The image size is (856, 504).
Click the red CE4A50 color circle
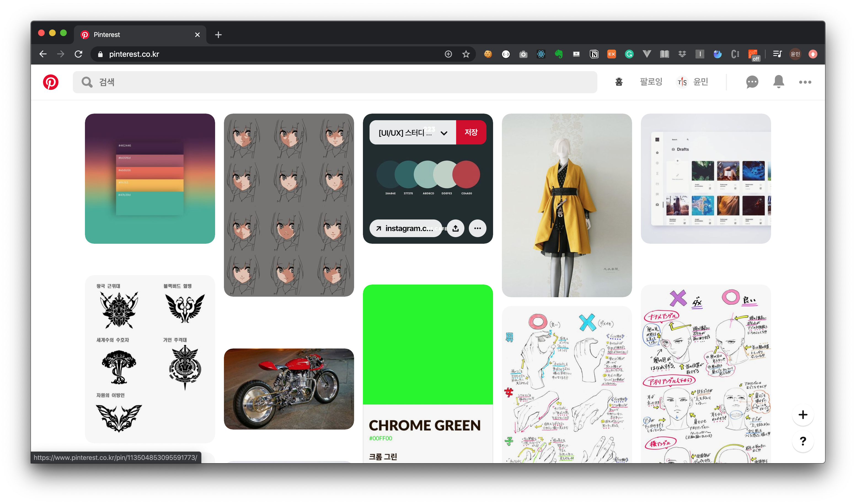click(466, 175)
